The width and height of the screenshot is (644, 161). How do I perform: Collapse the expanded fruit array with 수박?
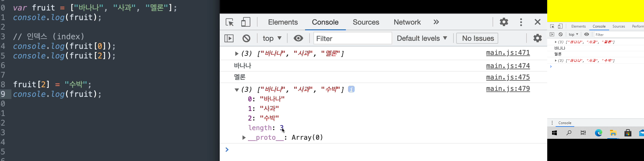237,90
